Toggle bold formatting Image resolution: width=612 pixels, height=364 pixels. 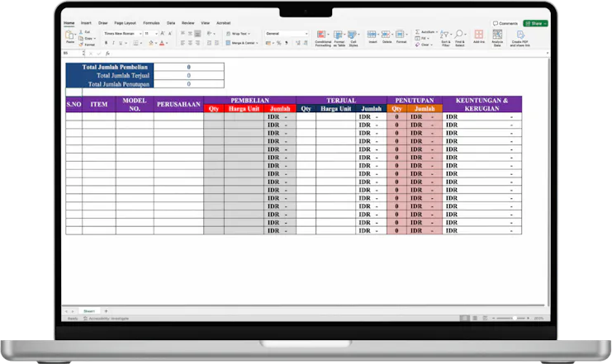[103, 43]
